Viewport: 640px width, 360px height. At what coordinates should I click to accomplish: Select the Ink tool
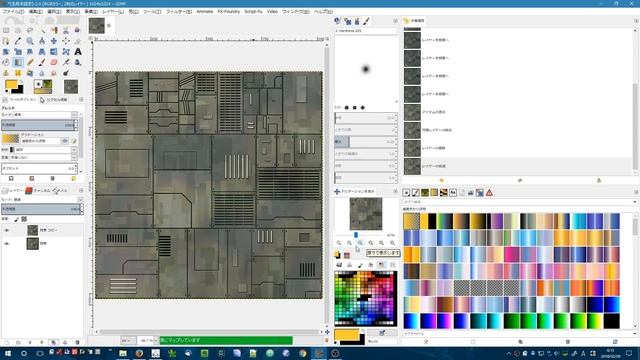[x=78, y=62]
